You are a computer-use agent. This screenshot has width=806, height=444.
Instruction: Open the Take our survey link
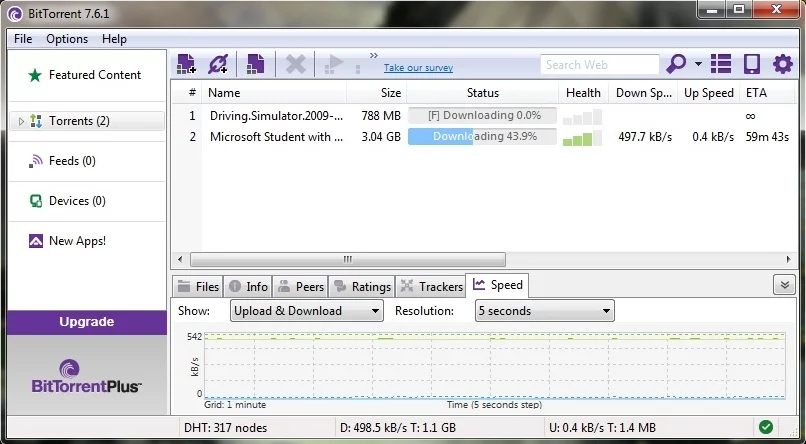tap(418, 68)
